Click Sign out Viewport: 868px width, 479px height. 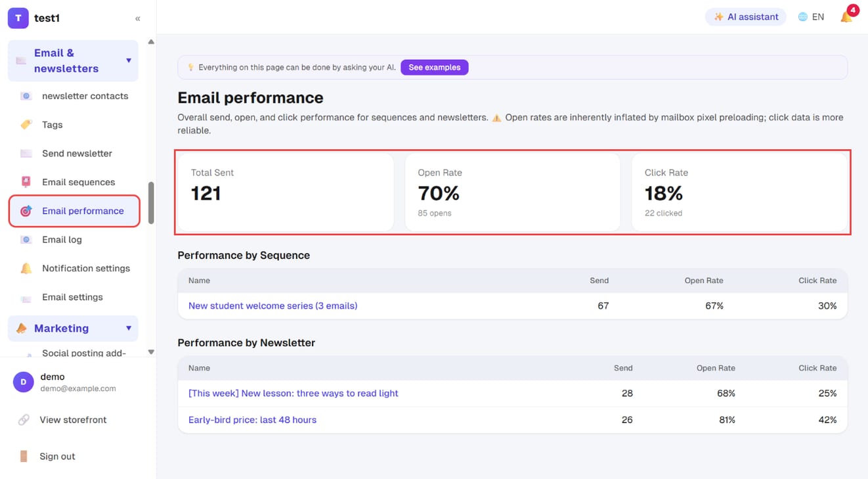(x=57, y=456)
